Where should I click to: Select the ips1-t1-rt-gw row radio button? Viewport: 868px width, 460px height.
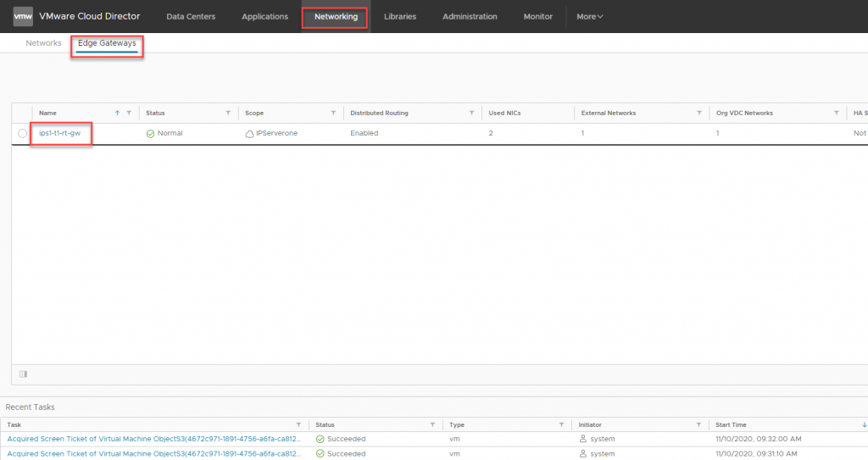[x=23, y=134]
